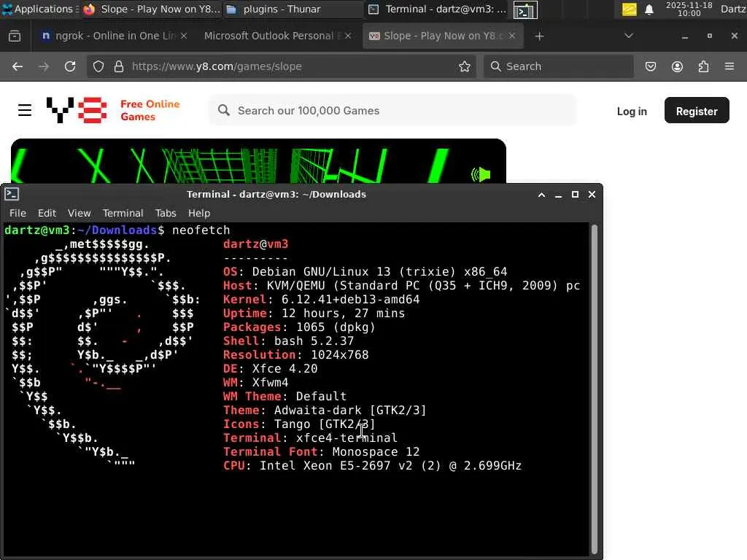The height and width of the screenshot is (560, 747).
Task: Open the yellow notes tray icon
Action: click(629, 9)
